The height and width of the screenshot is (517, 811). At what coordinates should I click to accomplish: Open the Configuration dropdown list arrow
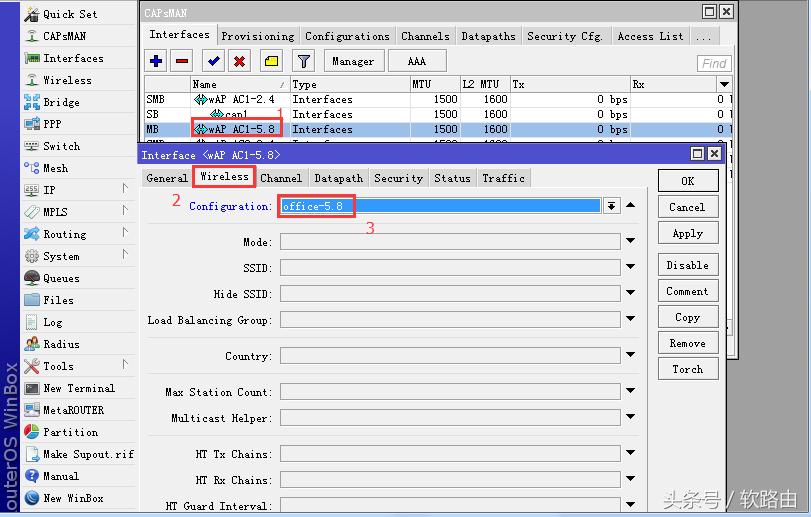tap(611, 206)
